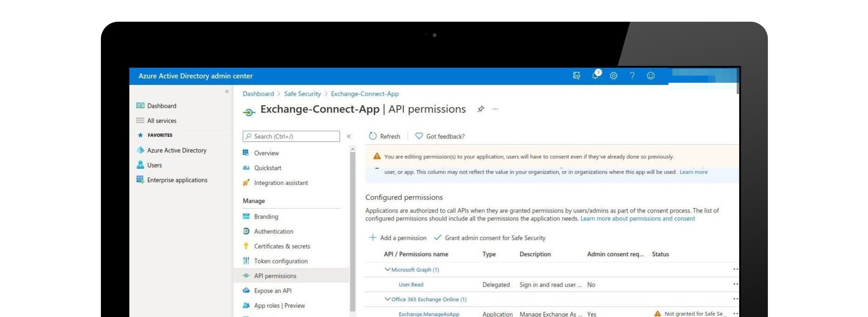Click the Branding card icon
The image size is (868, 317).
click(246, 216)
